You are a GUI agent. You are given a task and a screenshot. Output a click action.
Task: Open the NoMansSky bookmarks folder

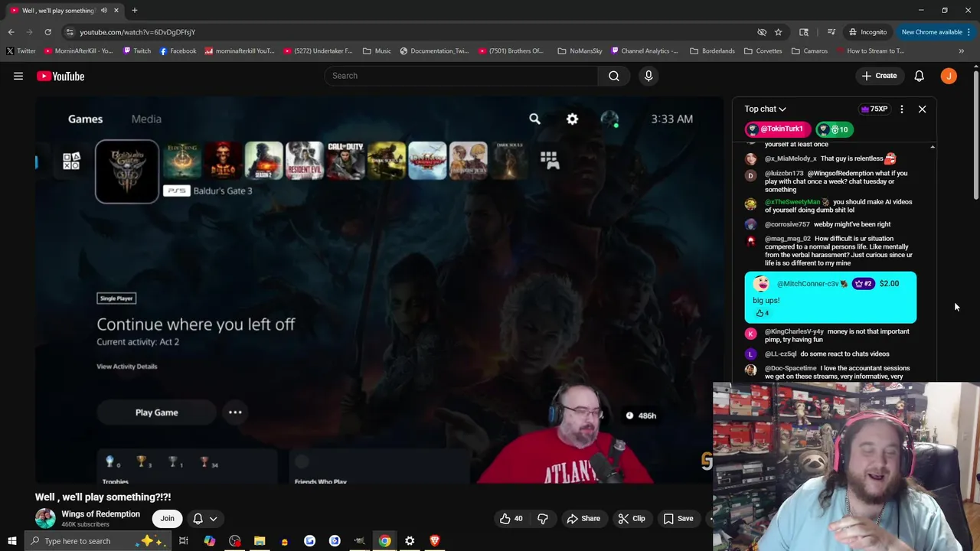coord(580,51)
